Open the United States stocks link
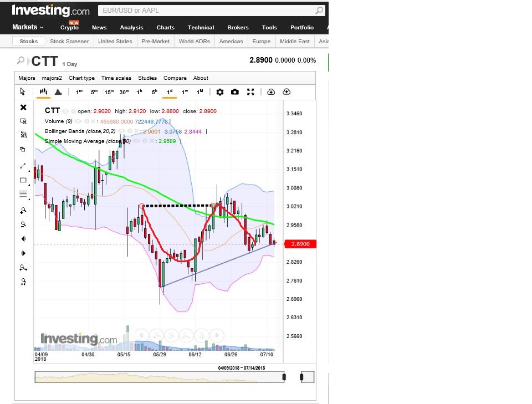Image resolution: width=532 pixels, height=404 pixels. [x=115, y=42]
